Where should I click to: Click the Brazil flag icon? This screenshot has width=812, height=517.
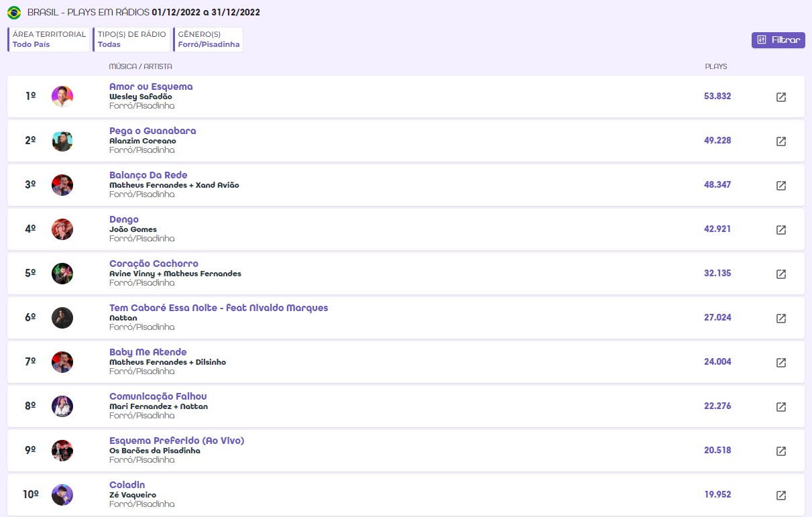tap(14, 12)
